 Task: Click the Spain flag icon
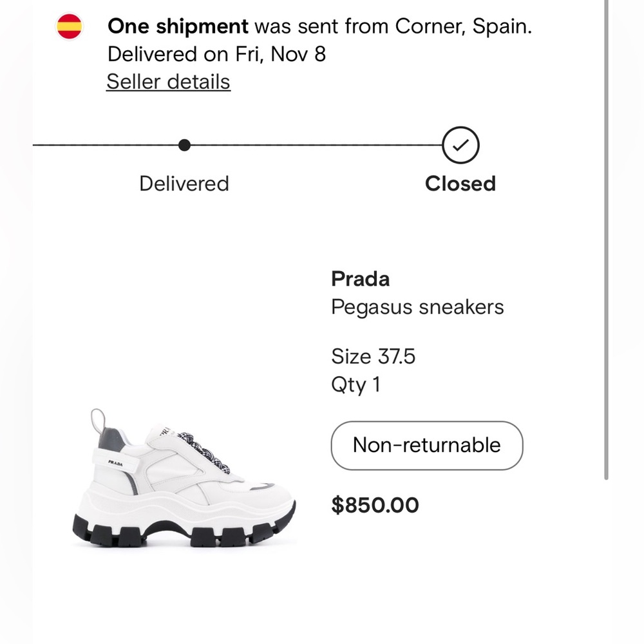point(70,26)
